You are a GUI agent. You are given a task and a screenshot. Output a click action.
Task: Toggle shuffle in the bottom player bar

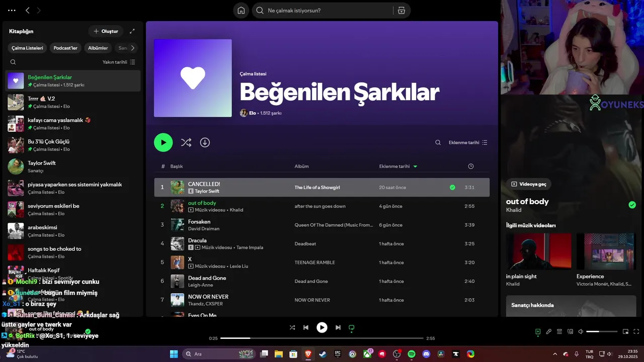coord(292,327)
